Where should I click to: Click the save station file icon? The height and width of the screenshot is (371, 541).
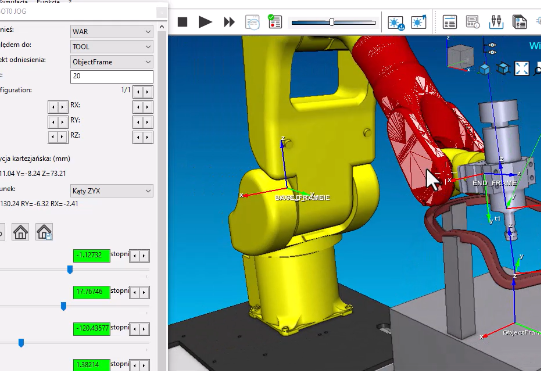pyautogui.click(x=519, y=22)
